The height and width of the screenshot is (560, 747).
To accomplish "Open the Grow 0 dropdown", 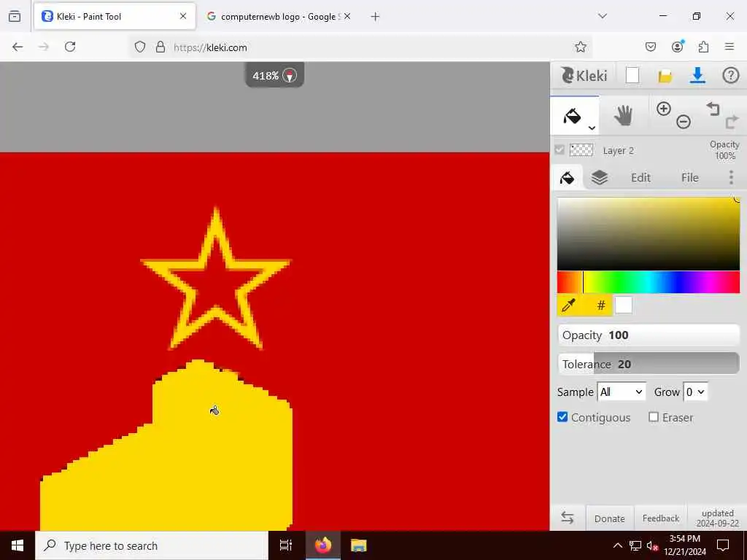I will pos(695,392).
